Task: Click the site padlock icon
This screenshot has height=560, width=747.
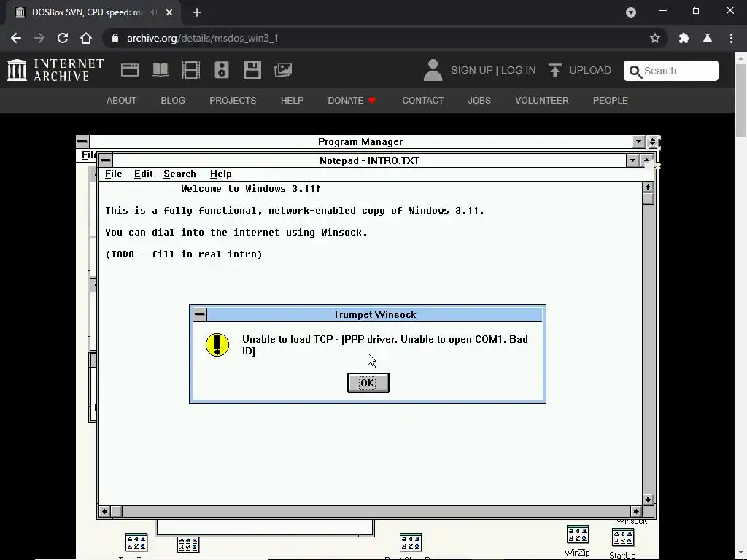Action: (x=115, y=38)
